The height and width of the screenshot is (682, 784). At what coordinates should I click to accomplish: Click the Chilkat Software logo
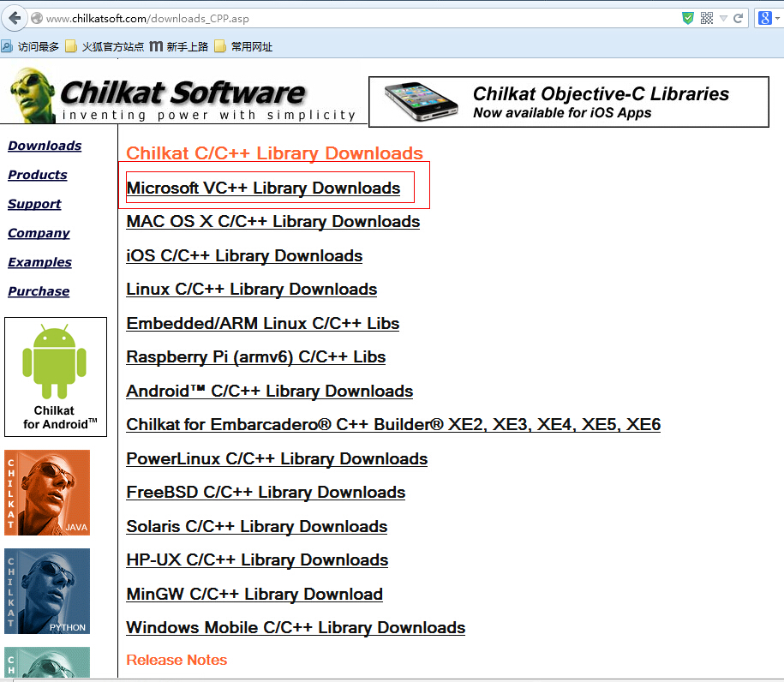click(x=183, y=95)
